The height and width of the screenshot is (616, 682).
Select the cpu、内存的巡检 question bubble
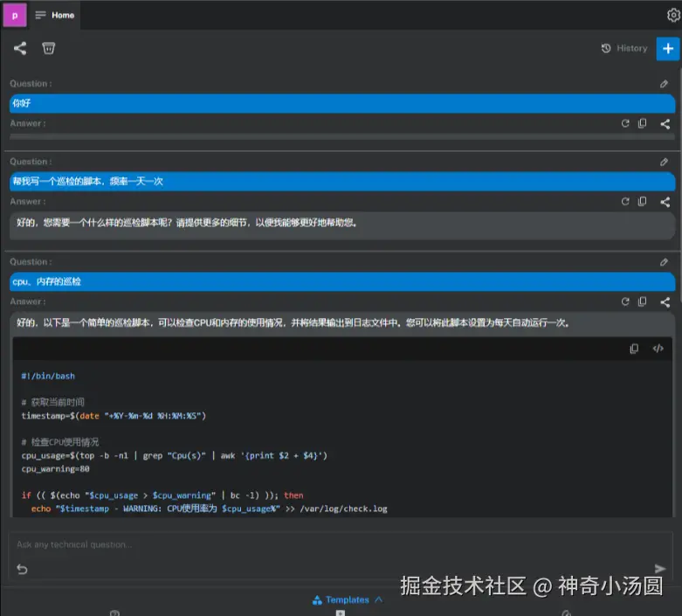click(342, 281)
